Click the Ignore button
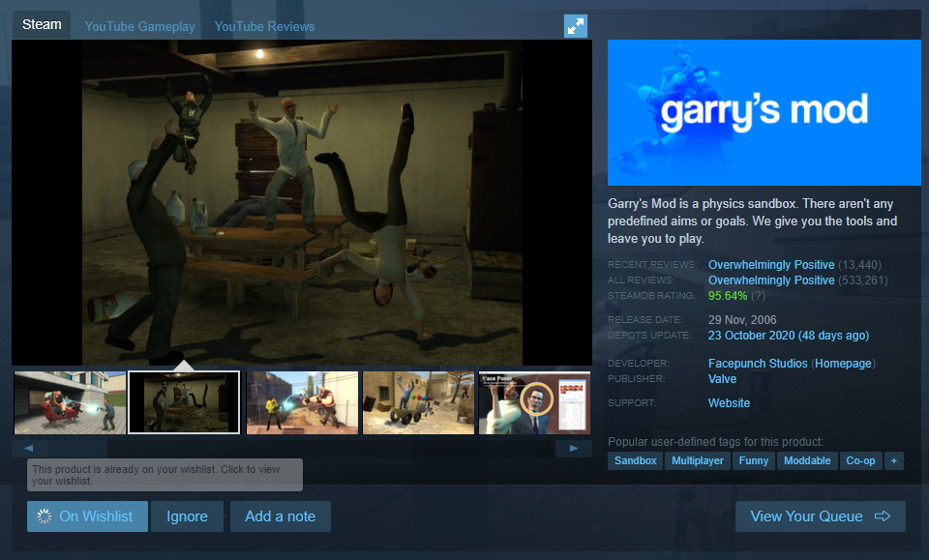 [x=187, y=516]
